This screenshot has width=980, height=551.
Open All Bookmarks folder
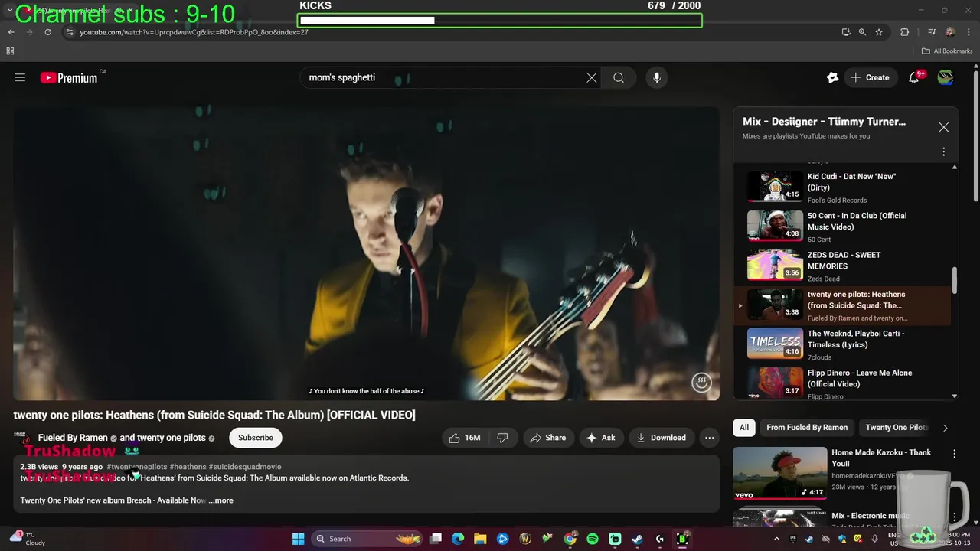click(x=946, y=51)
